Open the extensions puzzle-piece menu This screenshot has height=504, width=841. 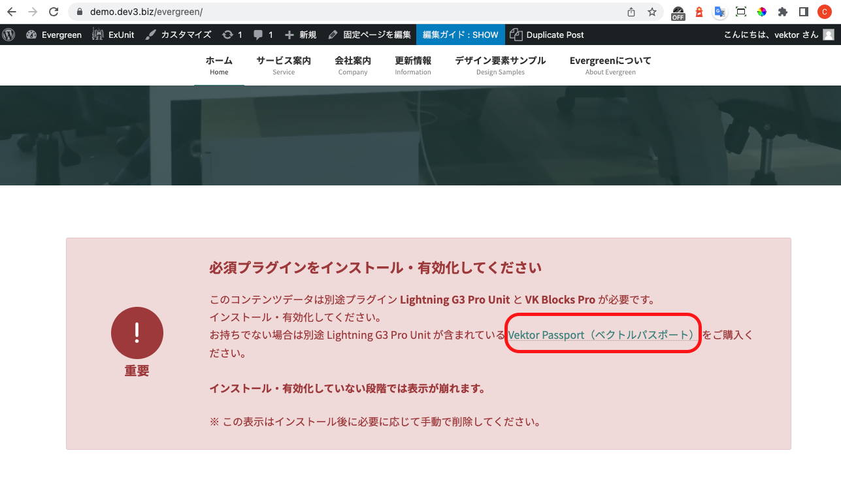point(782,11)
